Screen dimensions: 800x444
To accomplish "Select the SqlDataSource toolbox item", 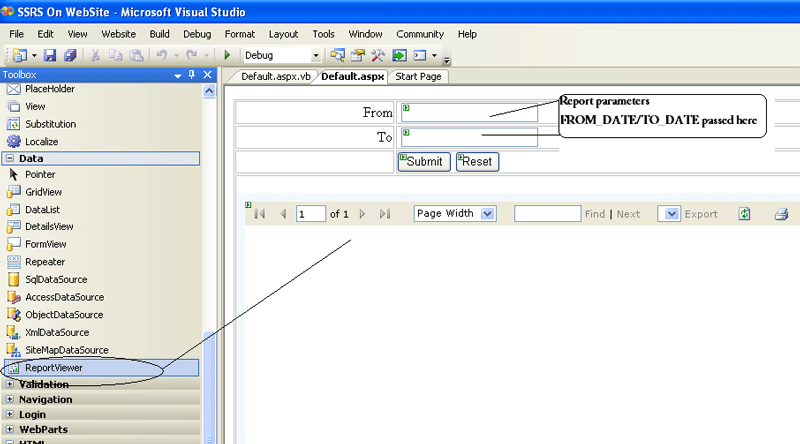I will (x=47, y=280).
